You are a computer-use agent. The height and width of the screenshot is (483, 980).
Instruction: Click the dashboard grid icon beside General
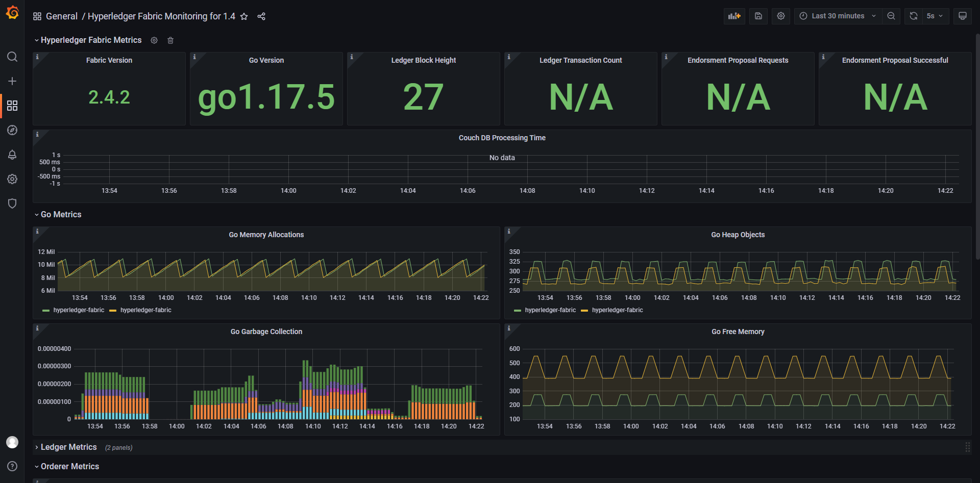point(37,16)
